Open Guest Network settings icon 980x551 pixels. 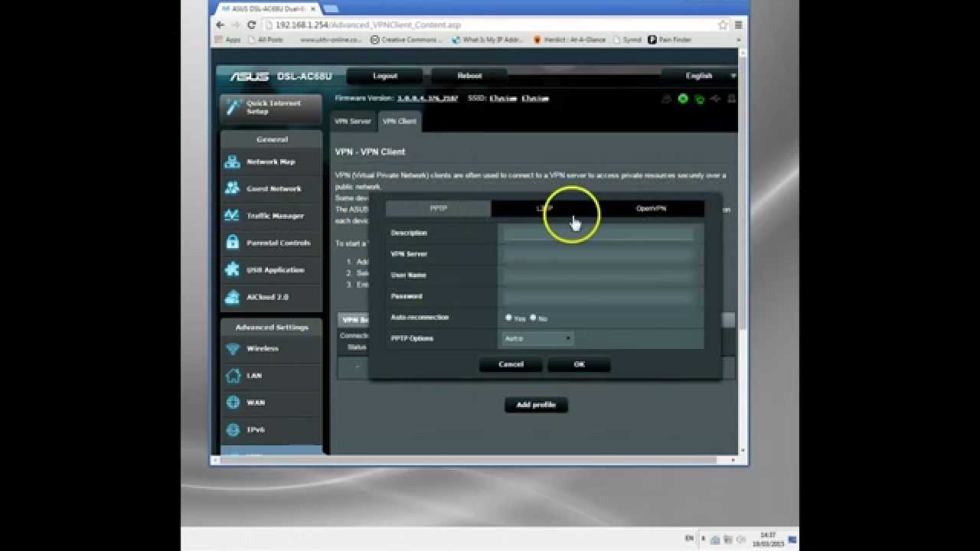(232, 188)
